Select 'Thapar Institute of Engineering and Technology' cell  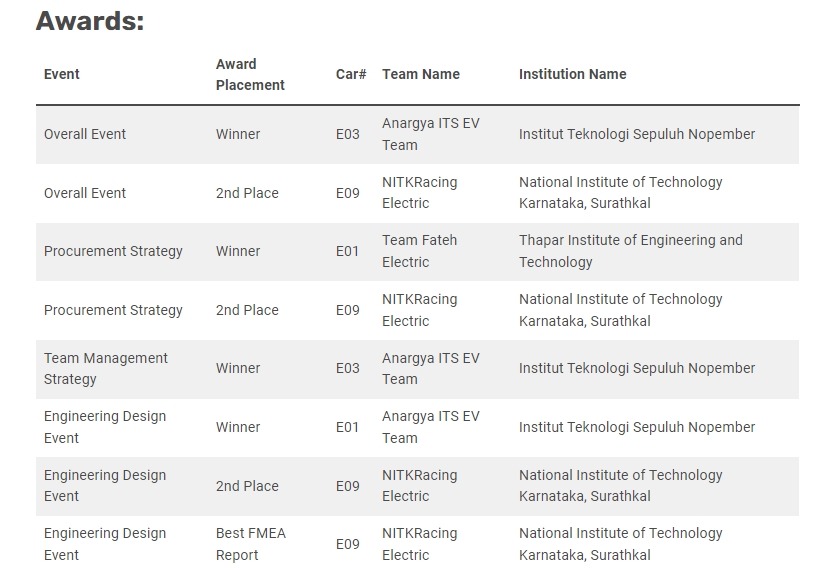(630, 251)
